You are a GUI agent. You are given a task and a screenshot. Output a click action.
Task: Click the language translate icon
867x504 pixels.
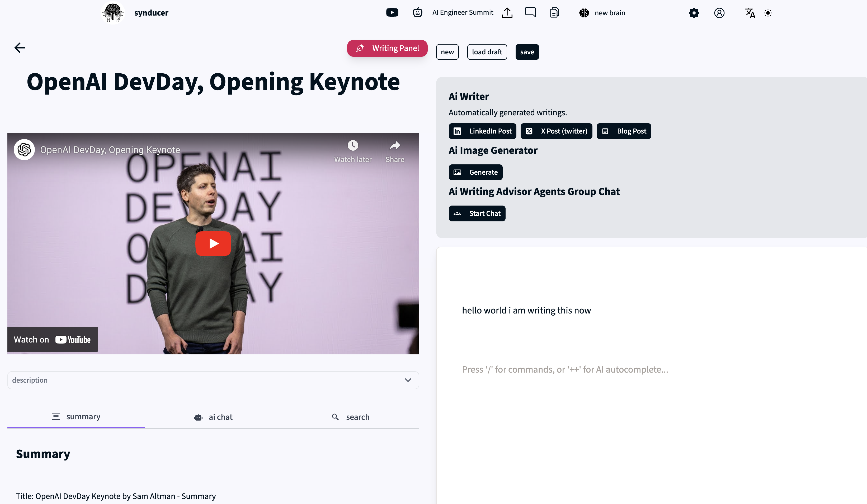coord(749,13)
